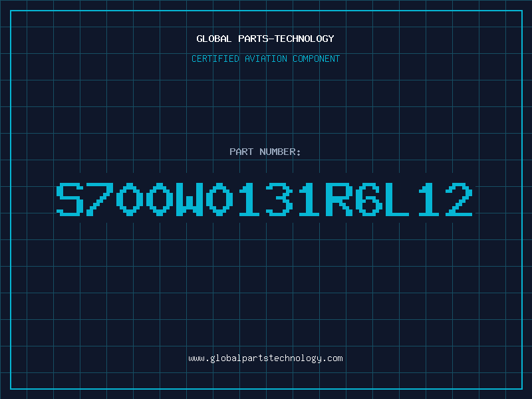Click the GLOBAL PARTS-TECHNOLOGY heading
Screen dimensions: 532x399
[x=265, y=39]
